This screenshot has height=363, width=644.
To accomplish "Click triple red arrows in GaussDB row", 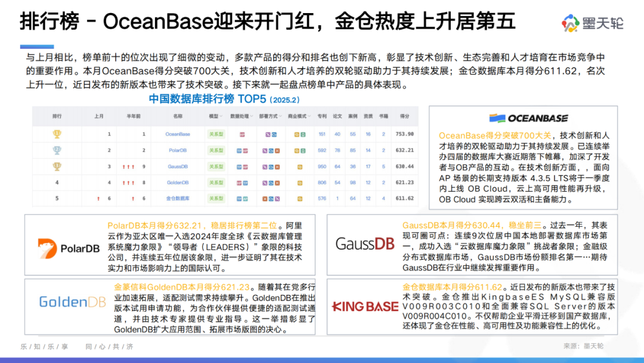I will click(x=128, y=167).
